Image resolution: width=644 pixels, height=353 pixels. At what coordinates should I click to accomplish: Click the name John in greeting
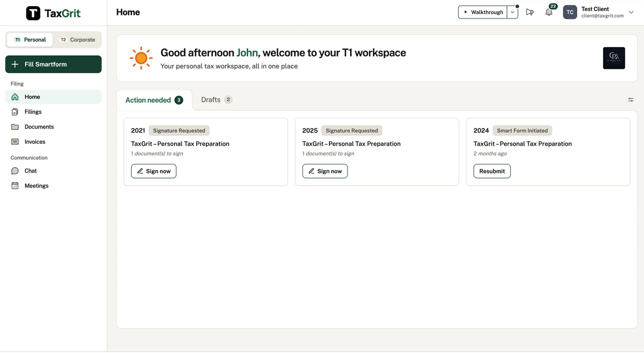tap(247, 53)
